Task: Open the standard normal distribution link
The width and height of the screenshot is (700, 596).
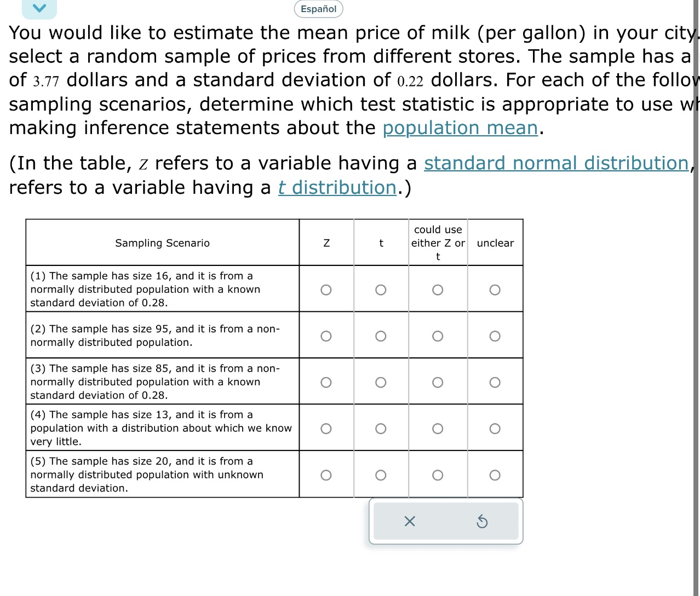Action: tap(556, 163)
